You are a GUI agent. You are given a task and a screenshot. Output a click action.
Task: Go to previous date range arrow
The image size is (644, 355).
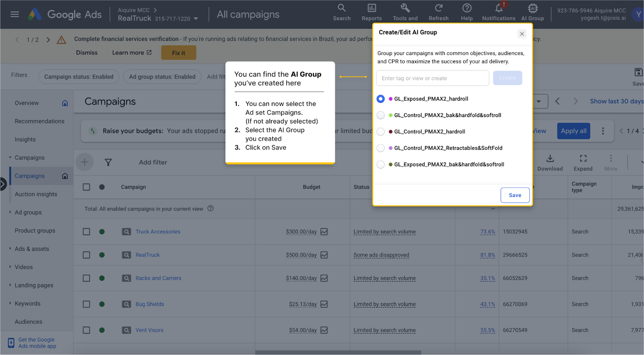tap(557, 101)
